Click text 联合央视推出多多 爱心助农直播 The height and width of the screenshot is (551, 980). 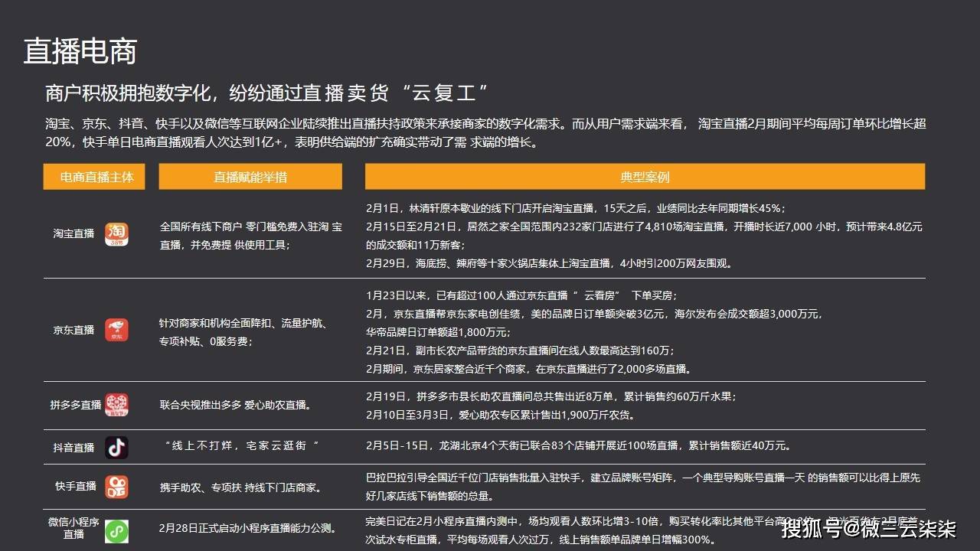tap(235, 405)
